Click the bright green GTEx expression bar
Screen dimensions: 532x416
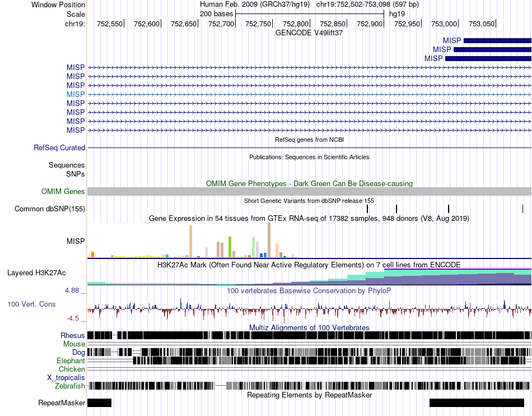(230, 247)
